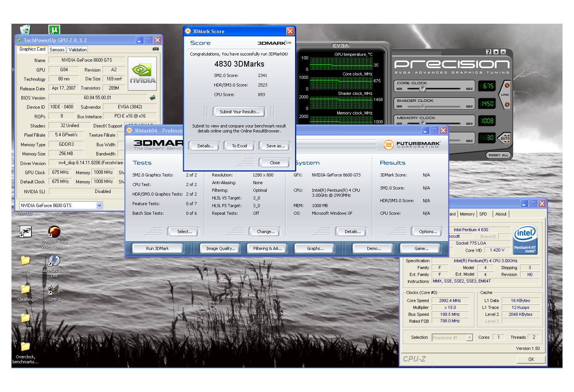Screen dimensions: 574x392
Task: Toggle the AUTO fan button in Precision
Action: tap(505, 138)
